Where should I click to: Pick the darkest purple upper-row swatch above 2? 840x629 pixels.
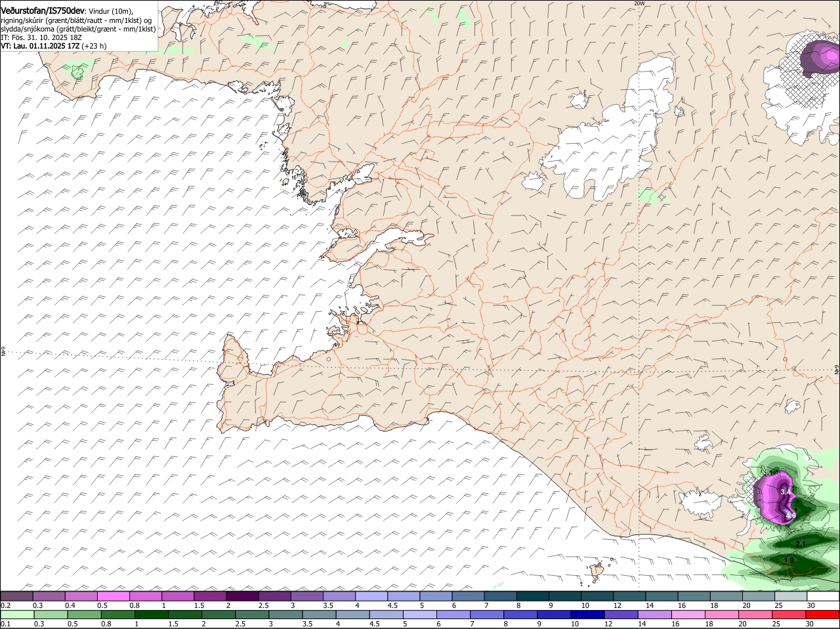[242, 596]
